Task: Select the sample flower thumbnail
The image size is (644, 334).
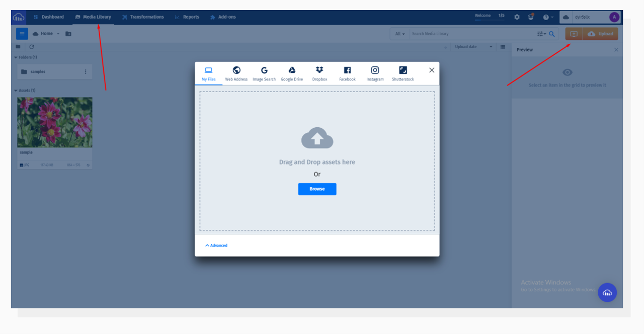Action: tap(54, 122)
